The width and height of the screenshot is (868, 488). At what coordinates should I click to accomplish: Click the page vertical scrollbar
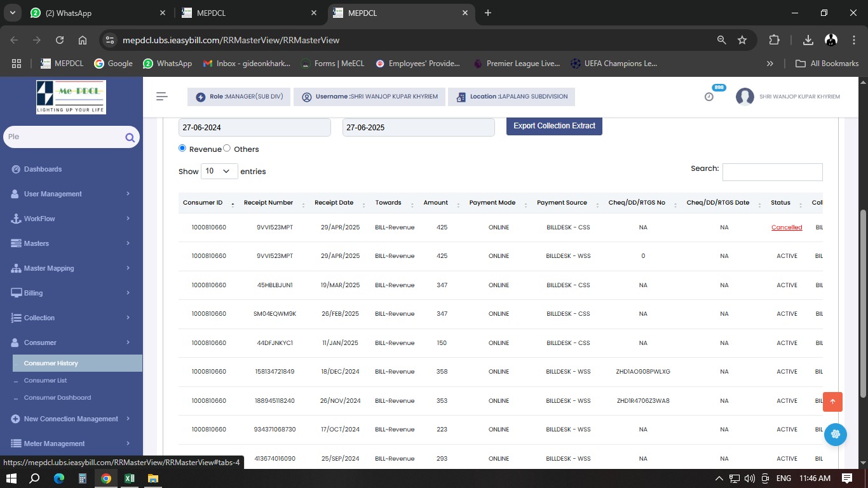click(x=863, y=303)
